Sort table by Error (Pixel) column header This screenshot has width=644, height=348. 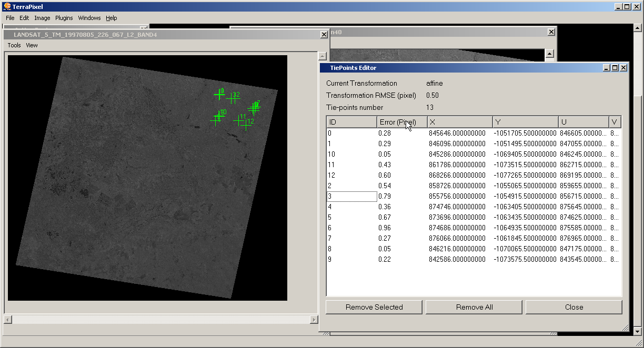click(401, 122)
